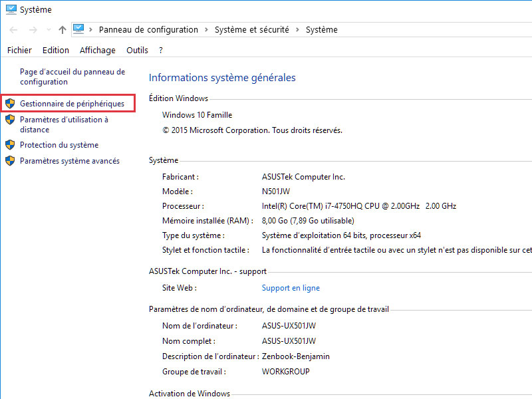Select WORKGROUP value
The width and height of the screenshot is (532, 399).
(x=286, y=372)
